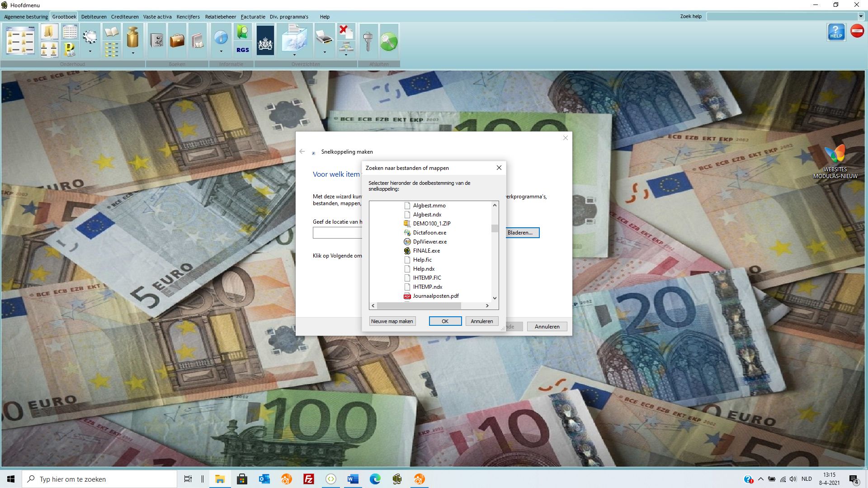Expand the dropdown arrow under information icon

pos(221,52)
